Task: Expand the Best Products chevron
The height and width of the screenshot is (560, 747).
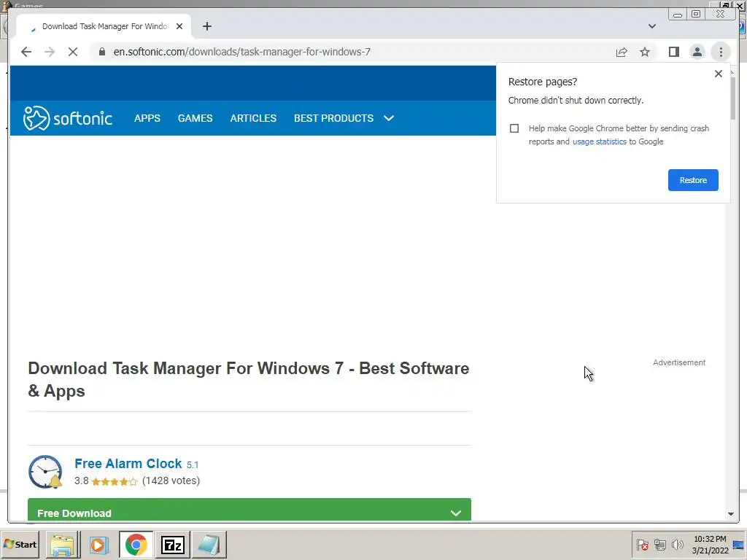Action: (389, 118)
